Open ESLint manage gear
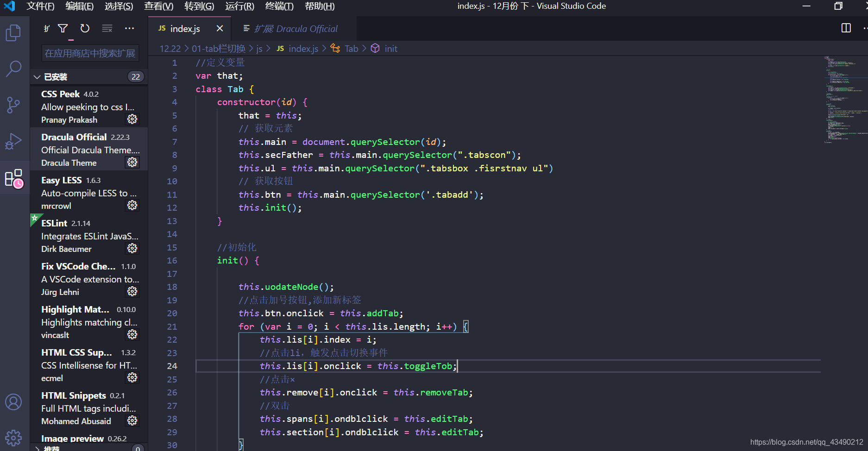 132,249
